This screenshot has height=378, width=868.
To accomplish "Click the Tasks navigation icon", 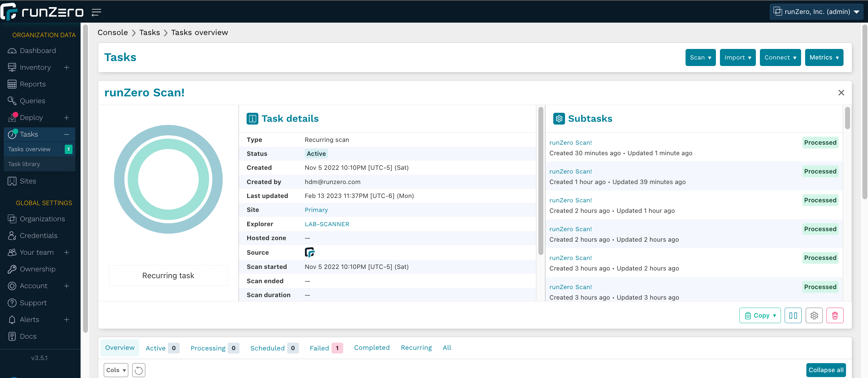I will point(12,134).
